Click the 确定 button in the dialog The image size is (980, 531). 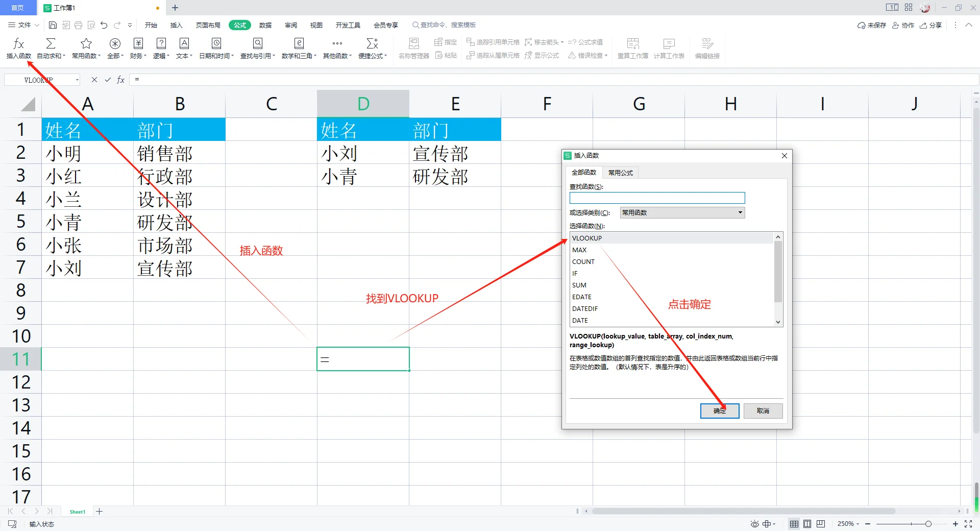(719, 411)
